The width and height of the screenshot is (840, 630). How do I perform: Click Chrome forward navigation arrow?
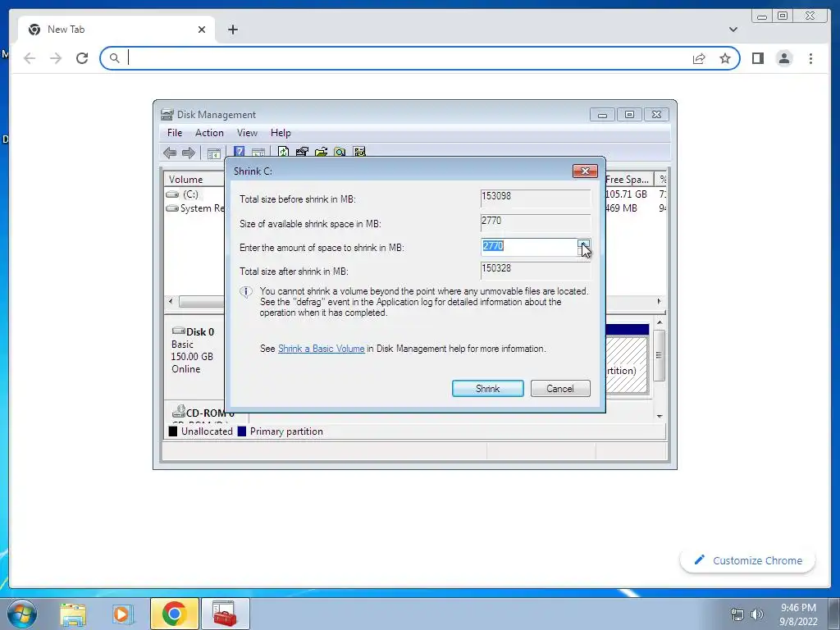click(56, 58)
